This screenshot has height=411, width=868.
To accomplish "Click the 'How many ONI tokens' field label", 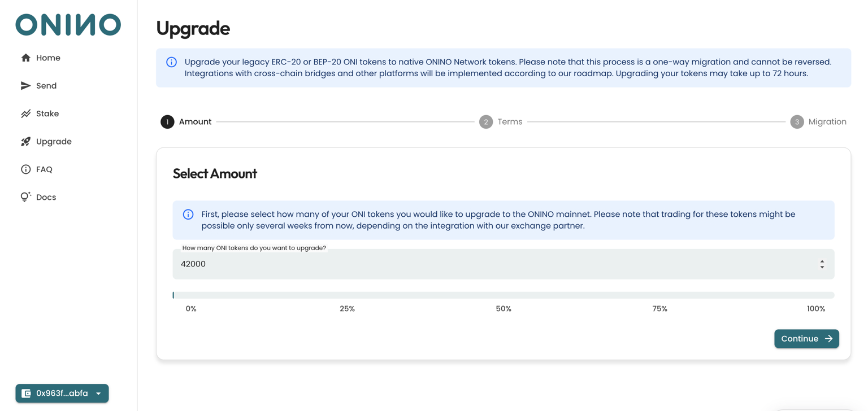I will click(254, 248).
